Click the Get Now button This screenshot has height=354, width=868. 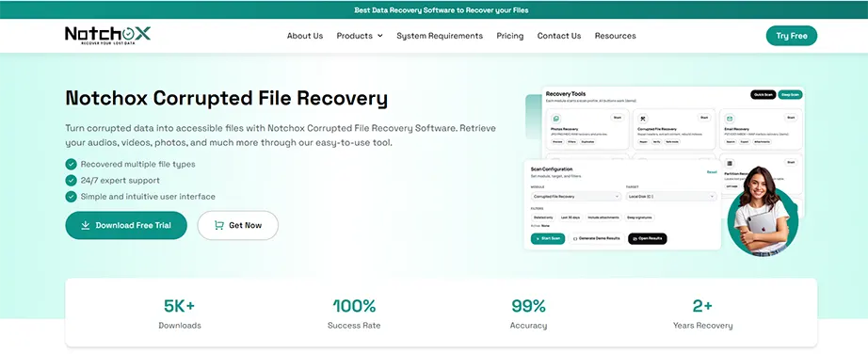[x=237, y=225]
